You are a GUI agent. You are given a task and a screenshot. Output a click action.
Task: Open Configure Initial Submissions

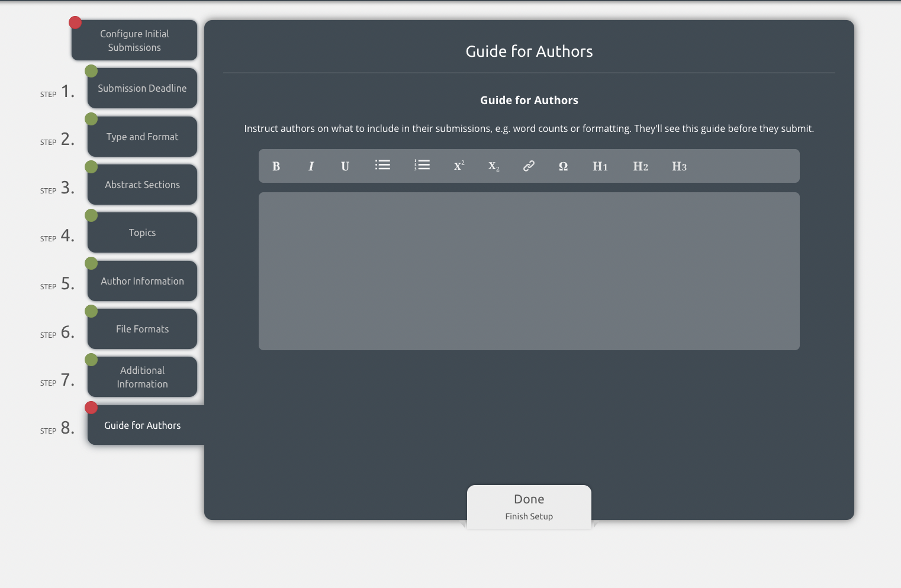[134, 40]
